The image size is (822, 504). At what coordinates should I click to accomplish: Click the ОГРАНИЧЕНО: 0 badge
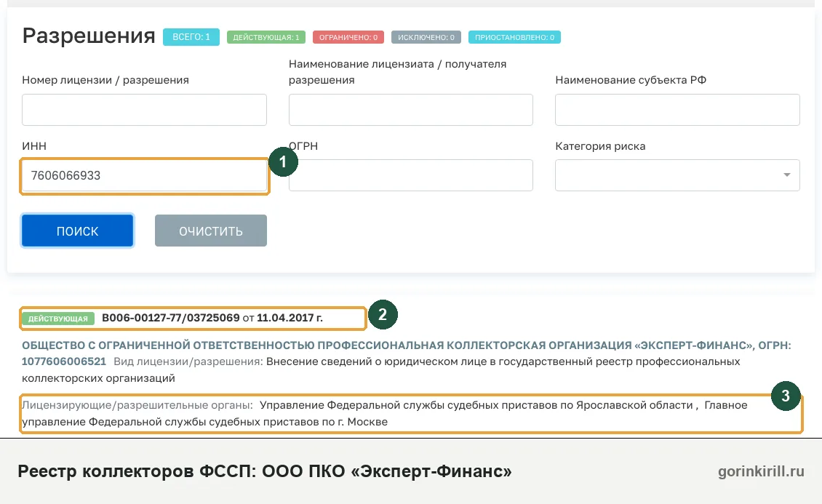click(348, 37)
